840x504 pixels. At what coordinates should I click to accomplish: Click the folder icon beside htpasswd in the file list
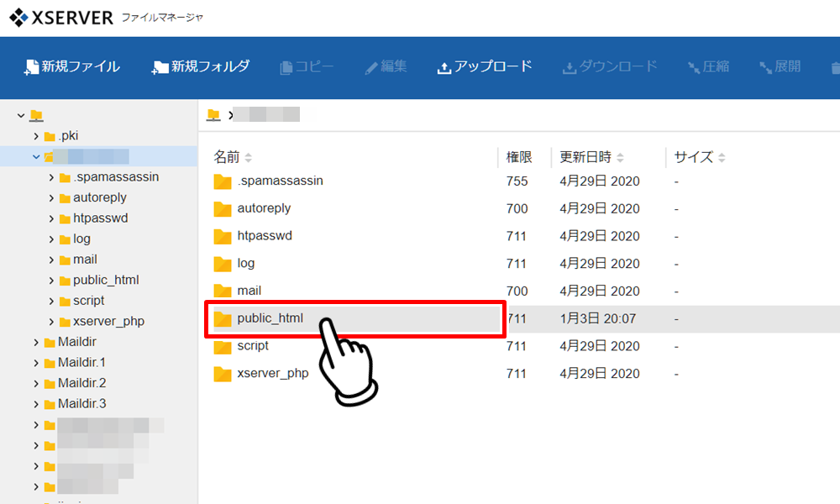(223, 236)
